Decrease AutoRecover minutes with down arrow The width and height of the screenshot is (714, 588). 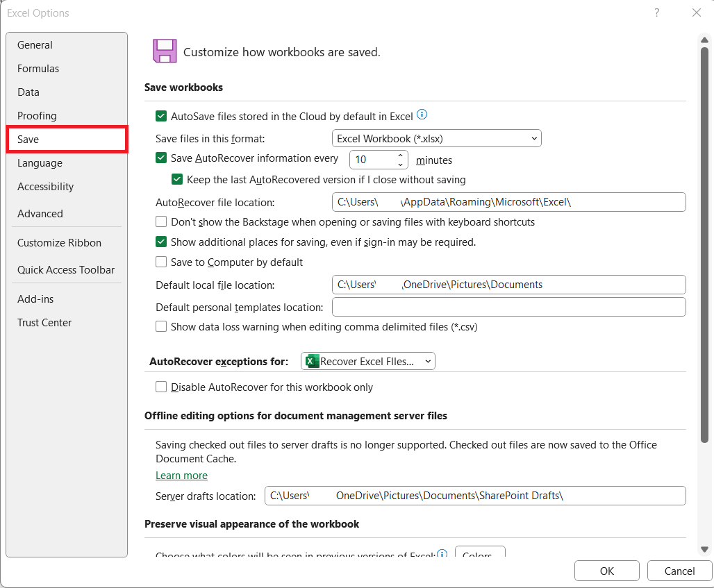[x=400, y=165]
